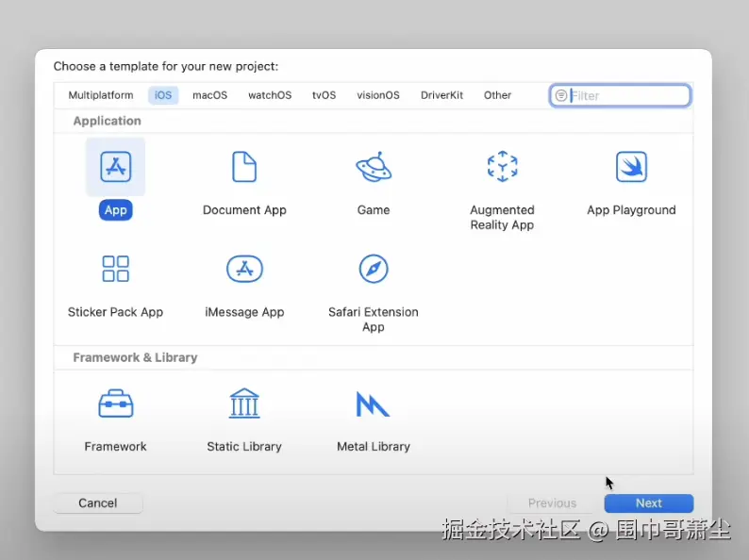
Task: Pick the Game template UFO icon
Action: [374, 167]
